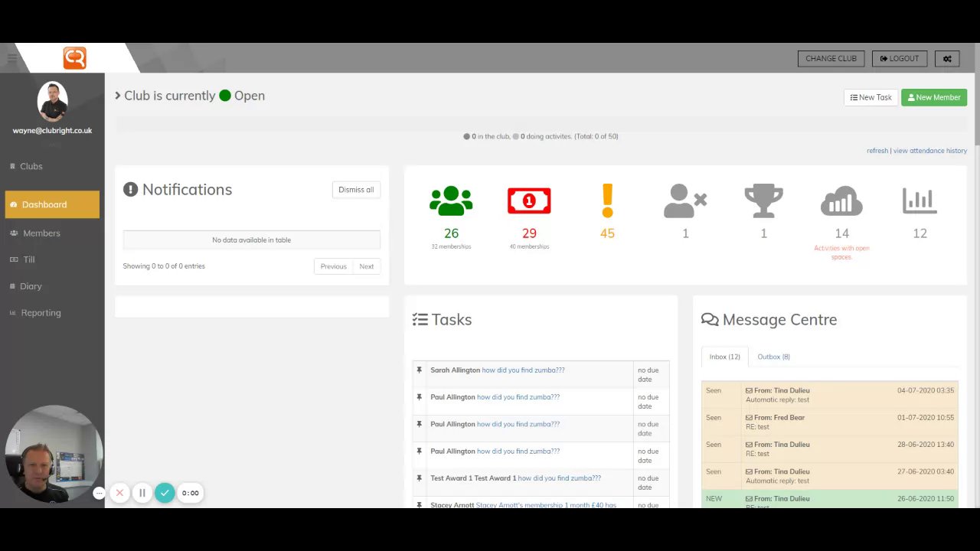Open Sarah Allington's zumba task link
The width and height of the screenshot is (980, 551).
pos(523,370)
